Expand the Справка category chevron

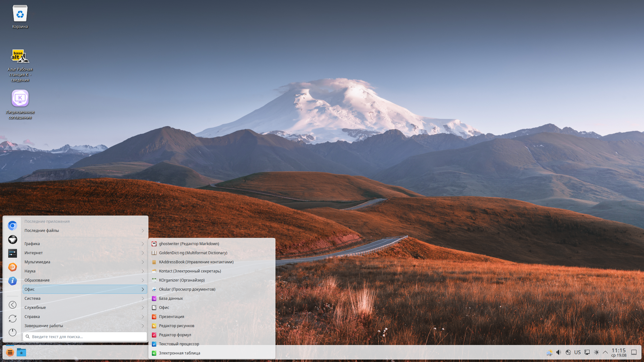[x=143, y=317]
